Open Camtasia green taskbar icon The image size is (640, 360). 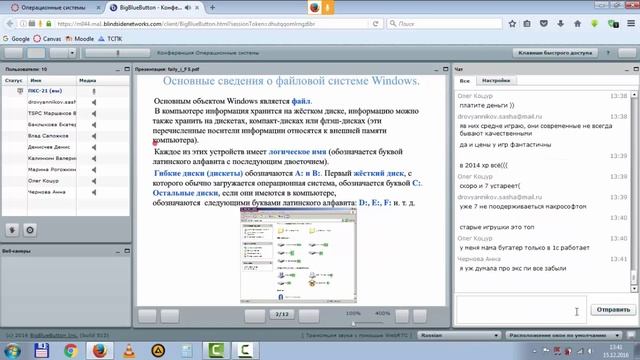point(216,351)
